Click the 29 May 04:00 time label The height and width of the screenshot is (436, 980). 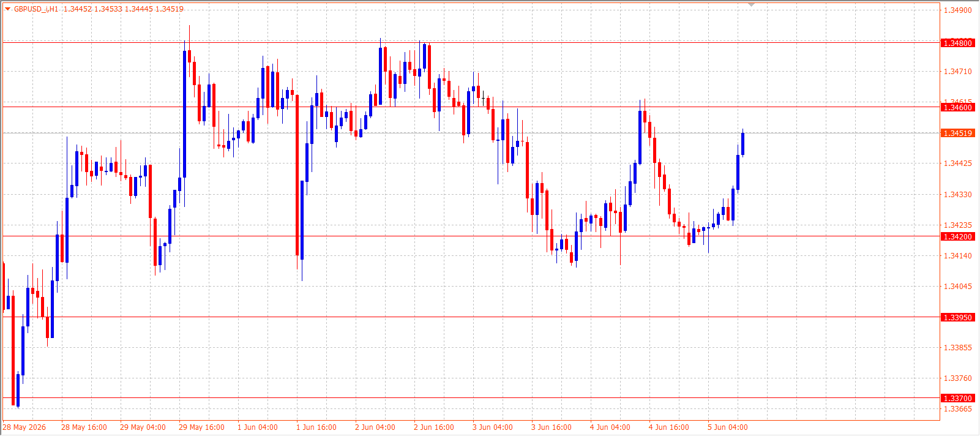coord(143,427)
